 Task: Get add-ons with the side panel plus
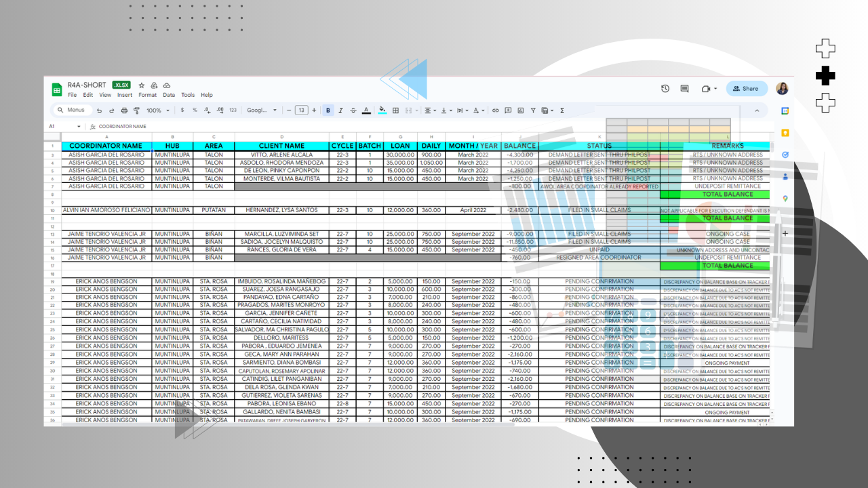pyautogui.click(x=785, y=233)
